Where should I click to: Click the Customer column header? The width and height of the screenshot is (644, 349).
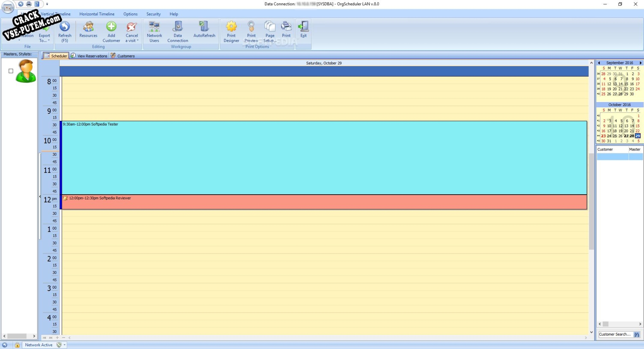point(612,149)
